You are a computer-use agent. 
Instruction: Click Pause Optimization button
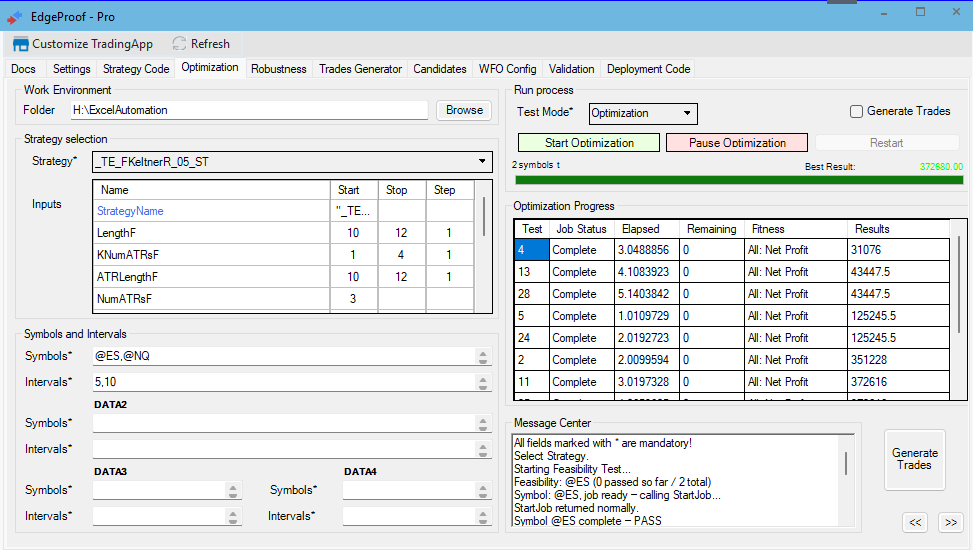point(737,143)
